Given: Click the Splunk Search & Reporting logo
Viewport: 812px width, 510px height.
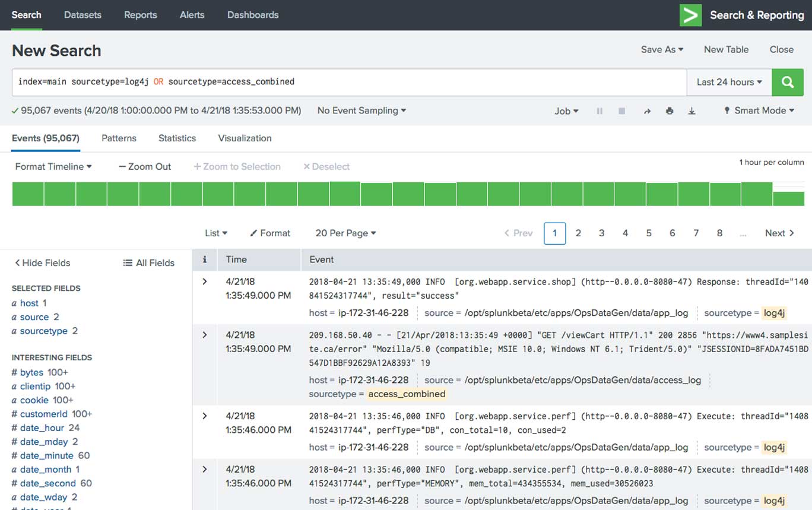Looking at the screenshot, I should pyautogui.click(x=690, y=15).
